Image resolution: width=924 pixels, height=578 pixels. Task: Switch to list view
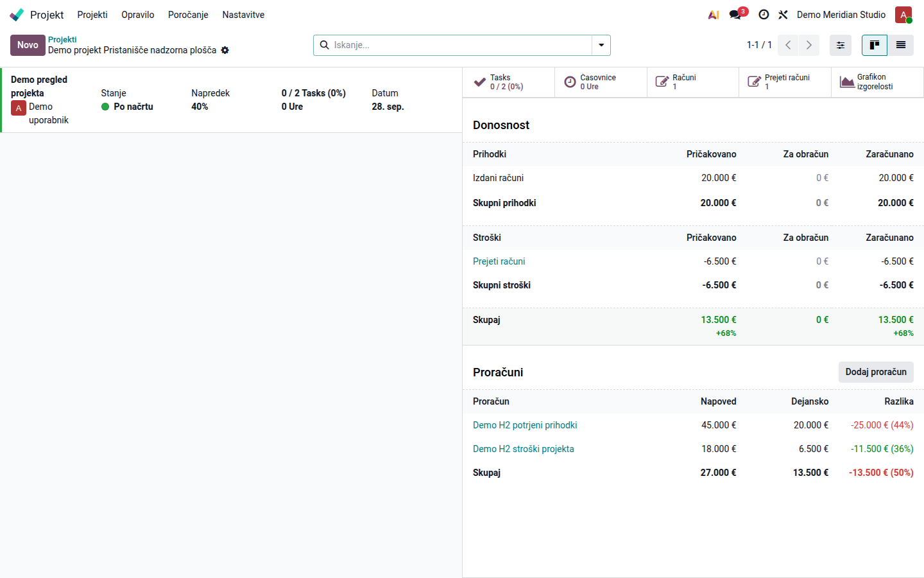click(x=901, y=45)
